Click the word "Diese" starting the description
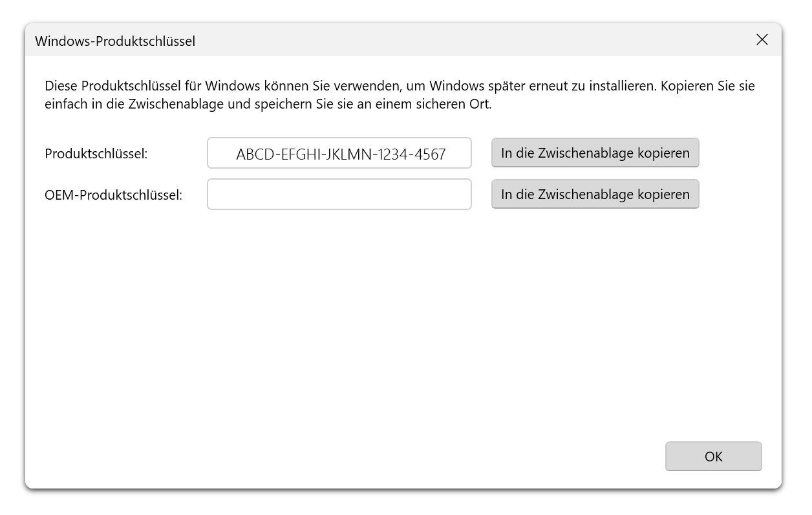 point(61,85)
